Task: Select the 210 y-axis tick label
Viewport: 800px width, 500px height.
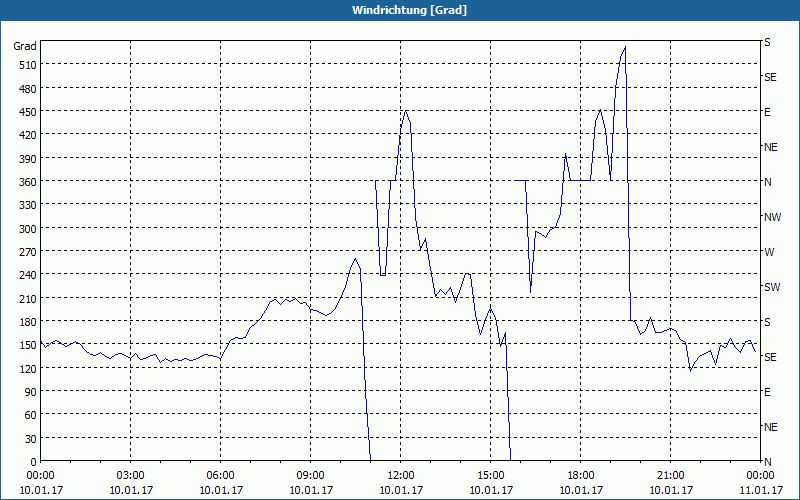Action: [x=28, y=298]
